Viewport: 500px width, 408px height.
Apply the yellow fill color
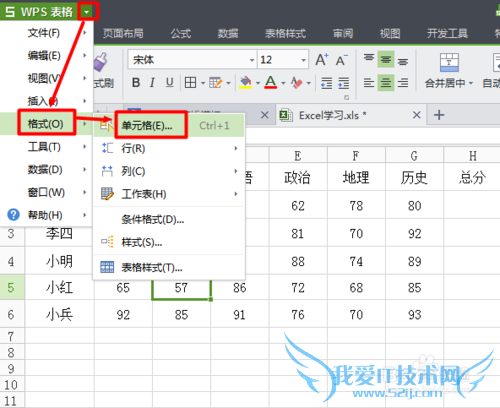point(245,83)
